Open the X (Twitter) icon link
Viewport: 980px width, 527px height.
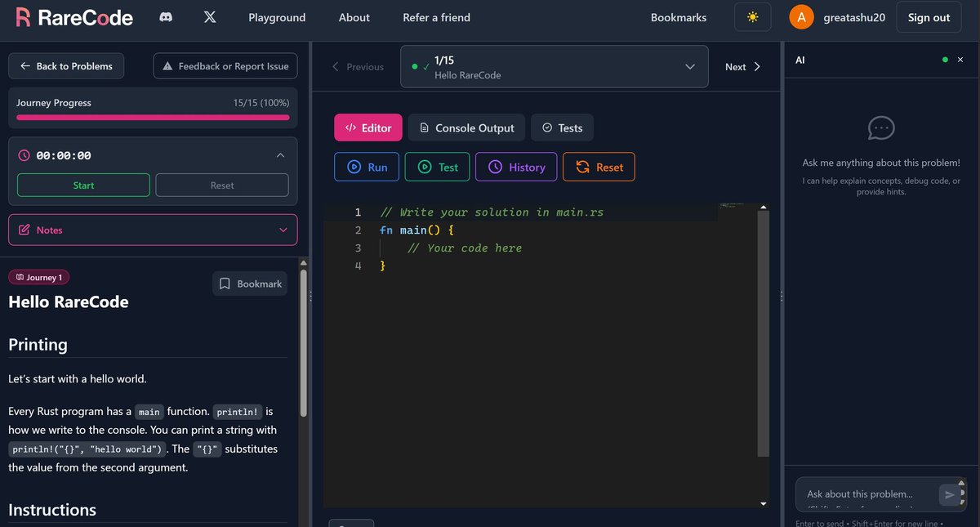210,17
